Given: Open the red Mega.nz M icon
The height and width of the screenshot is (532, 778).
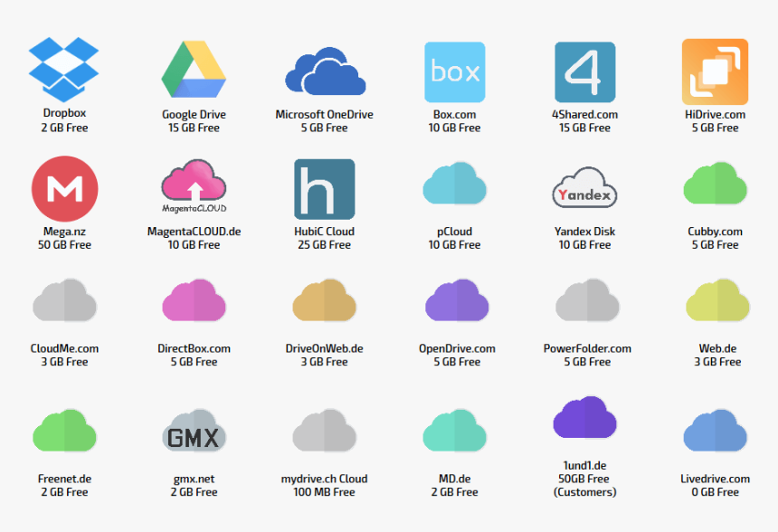Looking at the screenshot, I should [64, 188].
